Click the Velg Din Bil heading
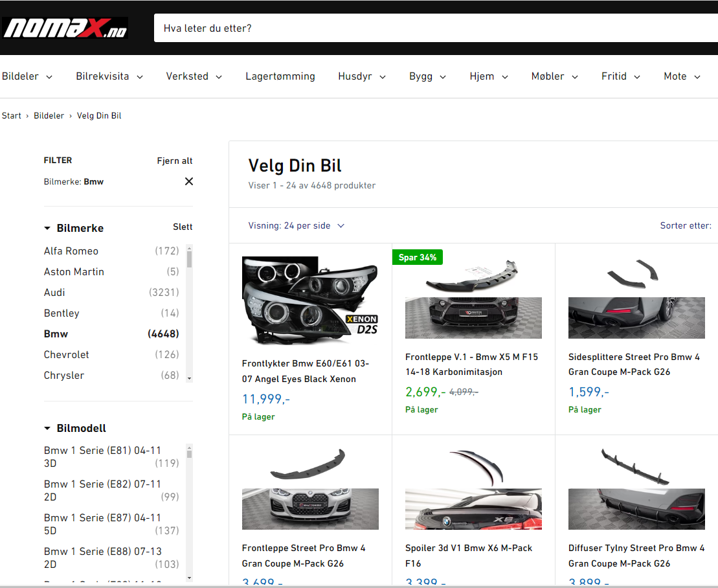718x588 pixels. coord(295,165)
